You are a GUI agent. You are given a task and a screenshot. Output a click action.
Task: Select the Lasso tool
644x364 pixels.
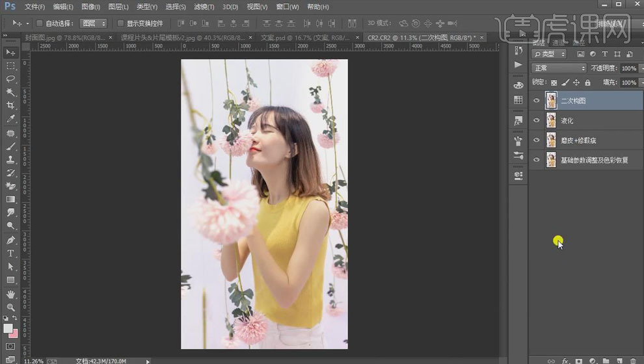[x=10, y=79]
